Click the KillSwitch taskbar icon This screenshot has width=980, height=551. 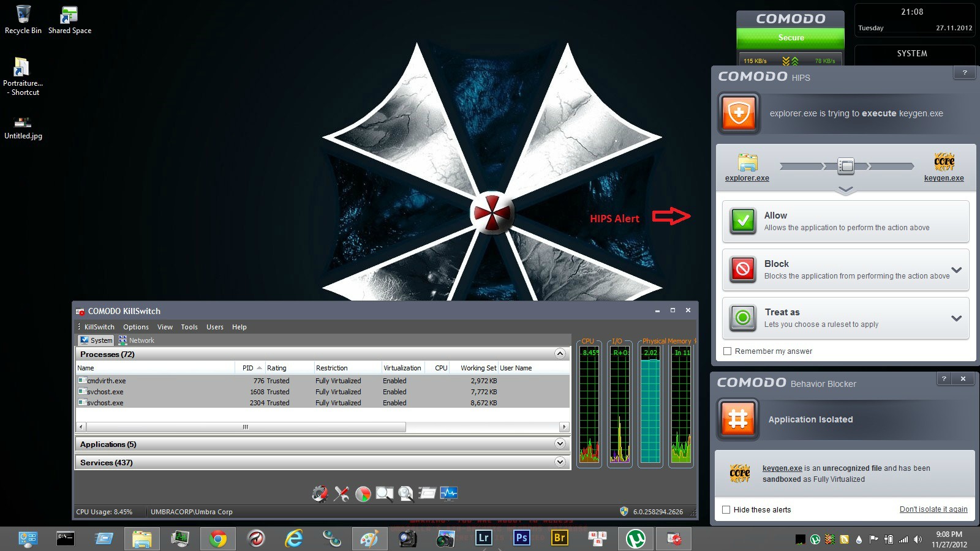[x=674, y=539]
